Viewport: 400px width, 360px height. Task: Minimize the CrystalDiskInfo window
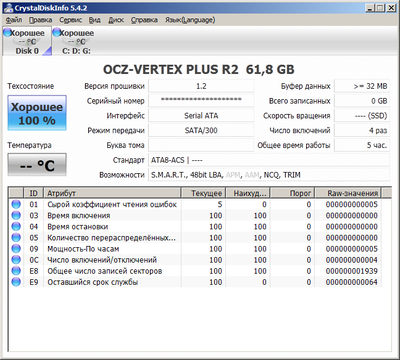click(370, 8)
